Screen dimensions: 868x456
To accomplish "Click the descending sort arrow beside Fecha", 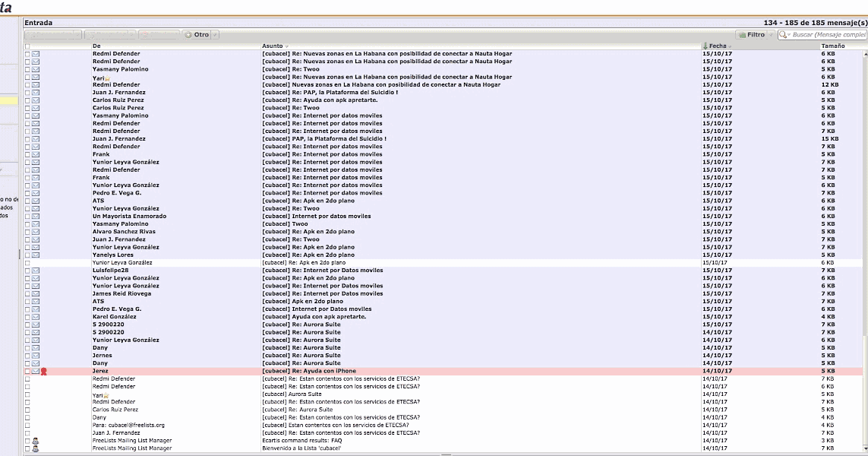I will (x=705, y=46).
